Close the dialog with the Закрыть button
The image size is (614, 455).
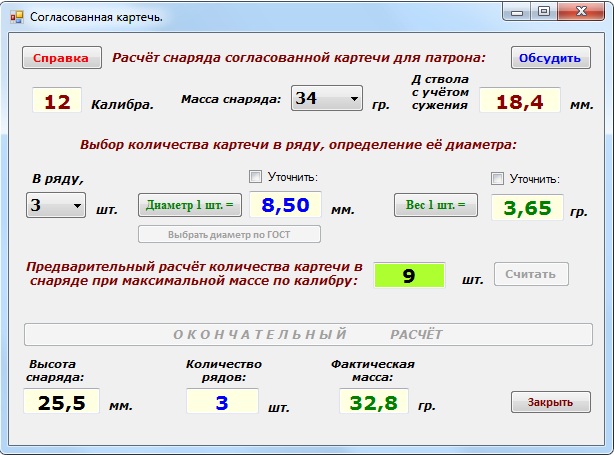(x=550, y=402)
